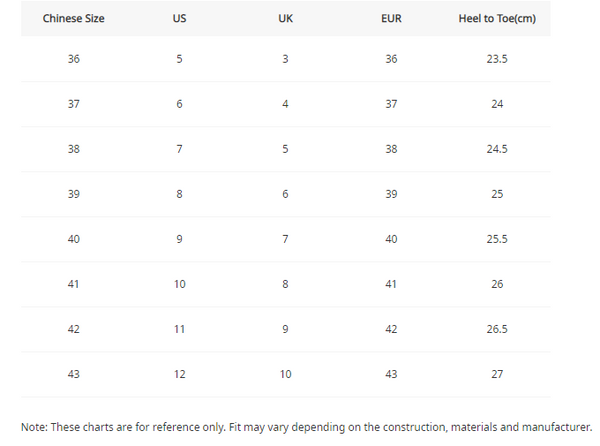Select the US size 9 cell
600x446 pixels.
(x=179, y=239)
